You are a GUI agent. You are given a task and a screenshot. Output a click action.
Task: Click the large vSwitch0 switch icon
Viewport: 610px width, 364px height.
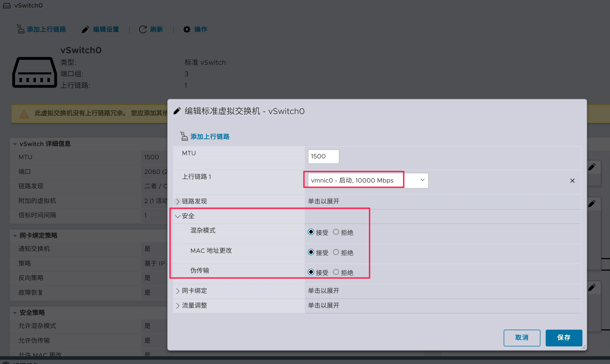34,72
